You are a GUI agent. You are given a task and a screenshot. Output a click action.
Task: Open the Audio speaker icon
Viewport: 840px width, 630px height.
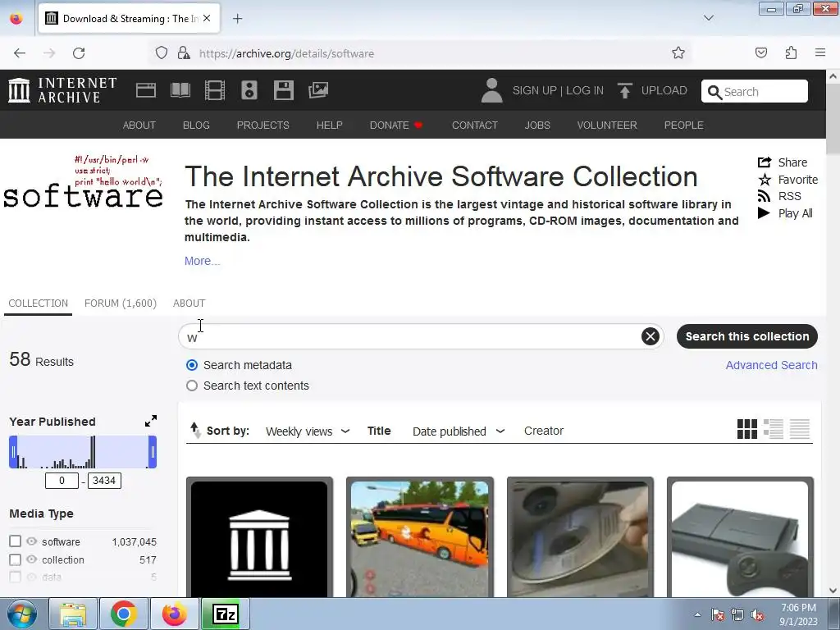click(x=249, y=90)
